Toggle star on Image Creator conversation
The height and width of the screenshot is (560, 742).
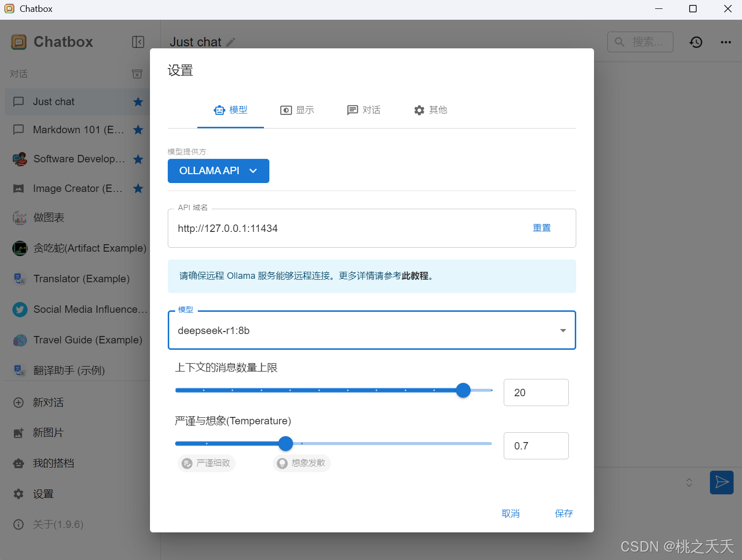[x=138, y=188]
